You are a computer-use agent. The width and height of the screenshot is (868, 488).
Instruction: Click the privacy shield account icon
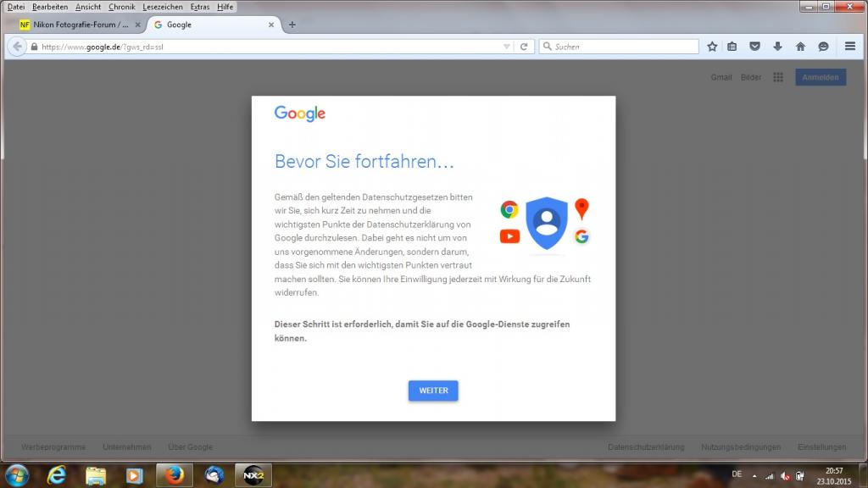click(x=547, y=223)
